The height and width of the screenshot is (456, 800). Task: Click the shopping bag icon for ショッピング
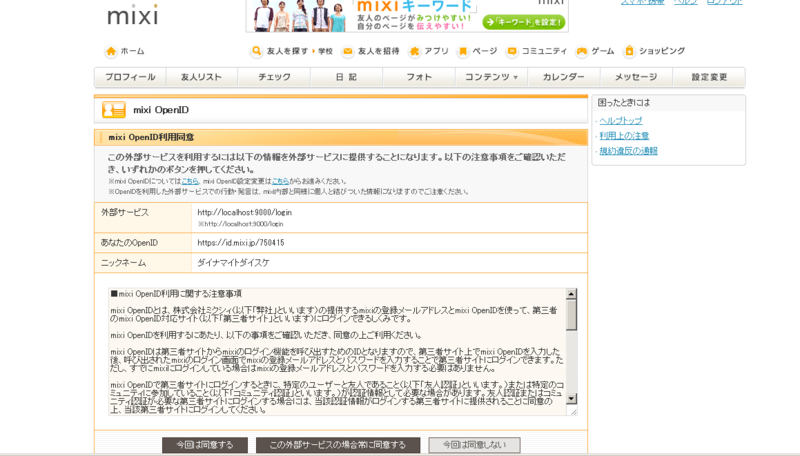(630, 51)
